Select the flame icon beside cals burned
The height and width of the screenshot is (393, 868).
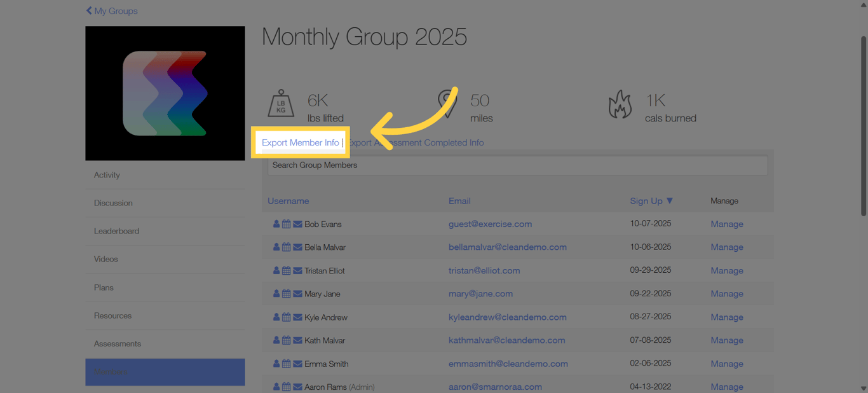pyautogui.click(x=620, y=102)
